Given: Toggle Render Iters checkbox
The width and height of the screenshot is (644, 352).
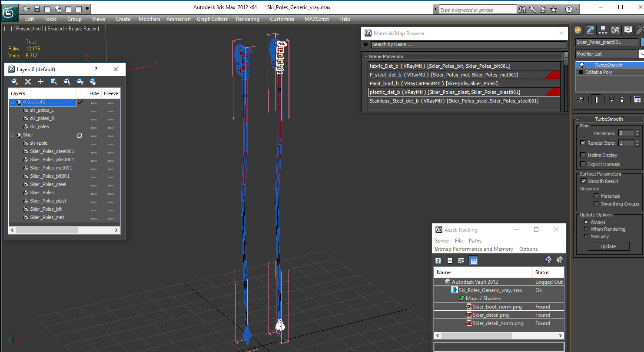Looking at the screenshot, I should pos(583,143).
